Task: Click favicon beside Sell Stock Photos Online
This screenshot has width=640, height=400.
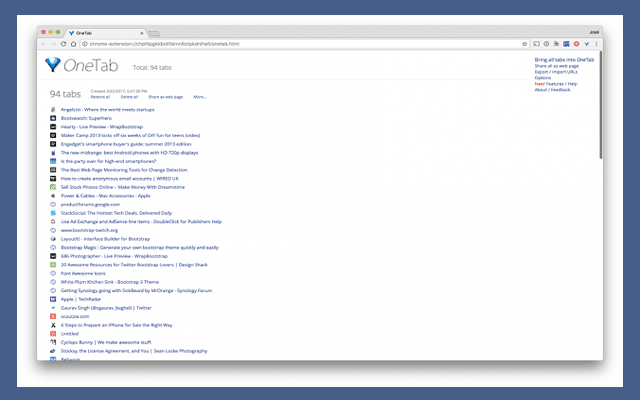Action: [x=53, y=187]
